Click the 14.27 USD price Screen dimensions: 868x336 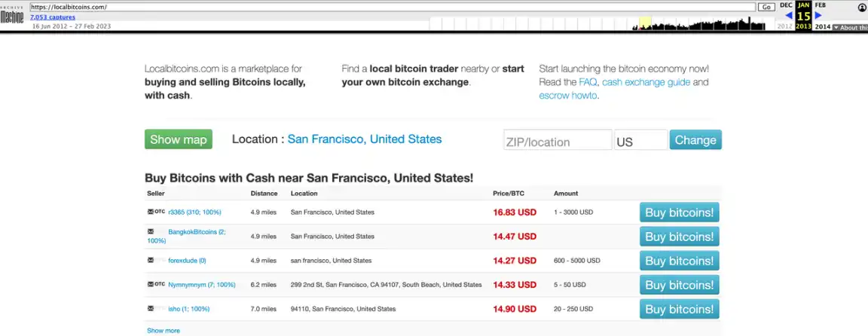pos(515,261)
